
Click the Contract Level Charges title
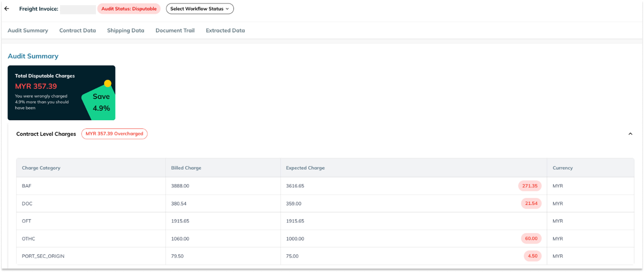pos(46,134)
